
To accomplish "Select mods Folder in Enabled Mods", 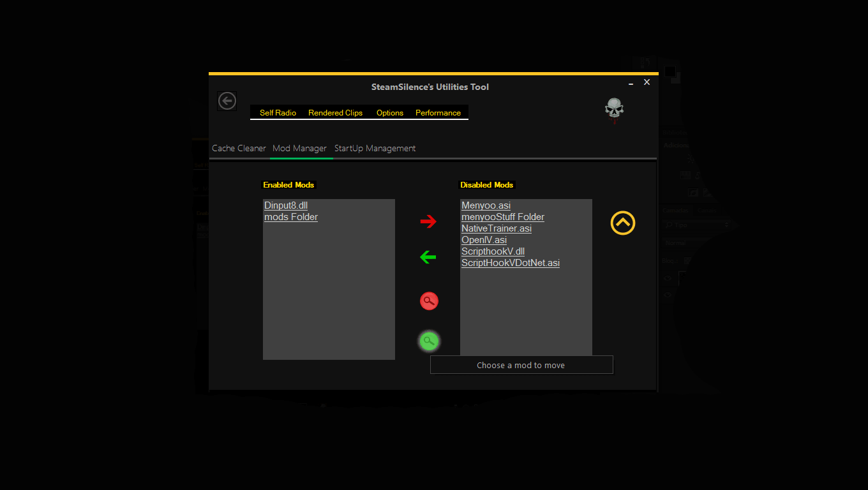I will pyautogui.click(x=291, y=217).
